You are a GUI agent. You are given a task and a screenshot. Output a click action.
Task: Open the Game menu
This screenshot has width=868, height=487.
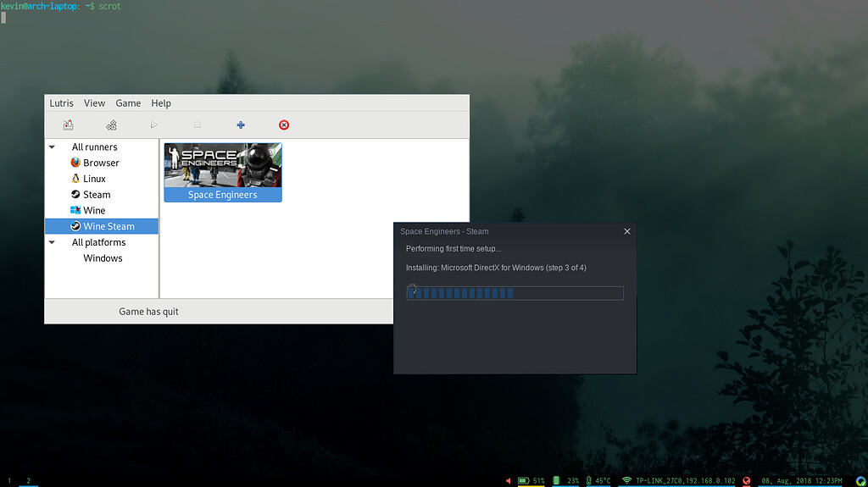click(128, 103)
